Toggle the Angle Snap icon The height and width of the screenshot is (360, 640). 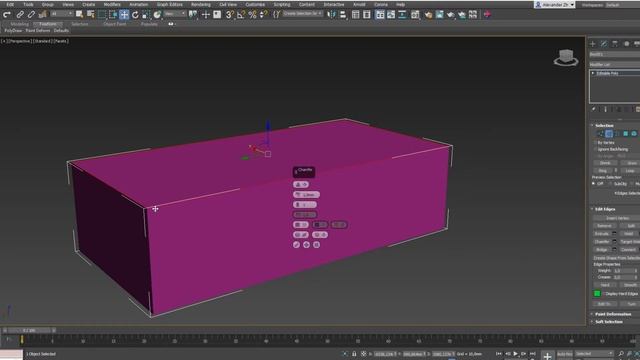click(241, 15)
